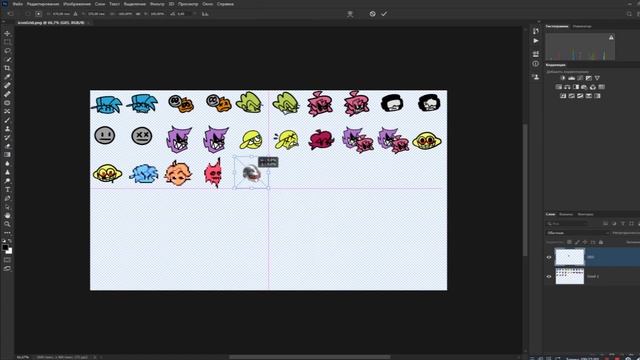The image size is (640, 360).
Task: Set the foreground color swatch
Action: coord(5,247)
